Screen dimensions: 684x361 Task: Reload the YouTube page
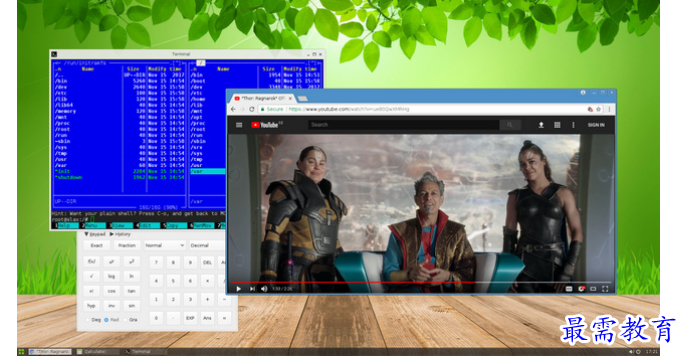click(x=252, y=109)
